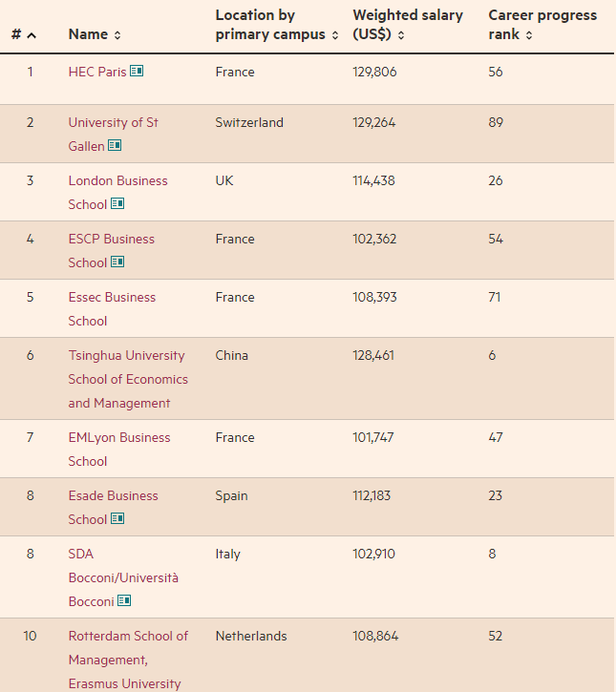
Task: Sort by Weighted salary (US$) column
Action: tap(407, 26)
